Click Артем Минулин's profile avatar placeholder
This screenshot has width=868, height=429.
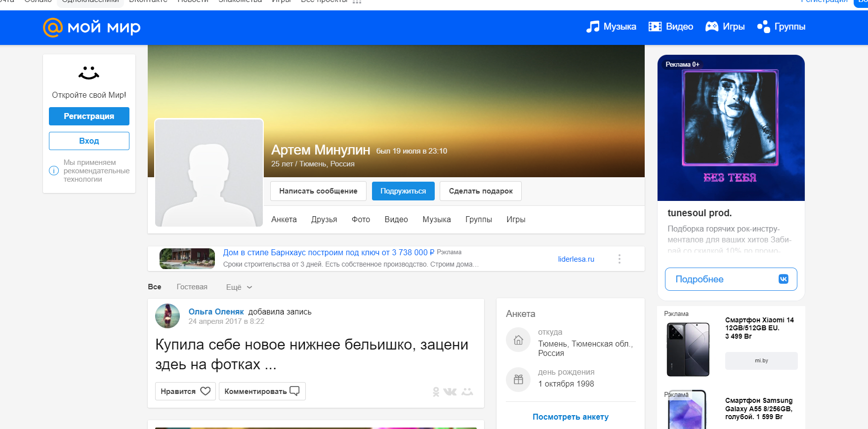pos(209,172)
